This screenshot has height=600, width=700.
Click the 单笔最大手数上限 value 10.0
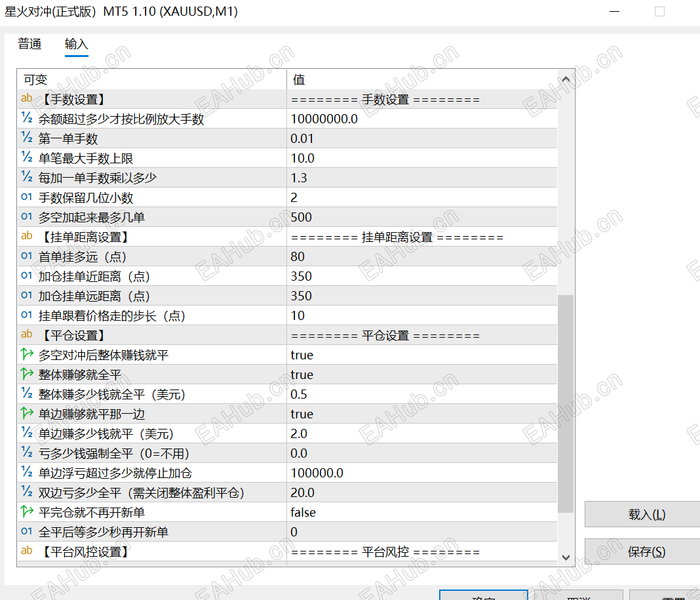303,158
